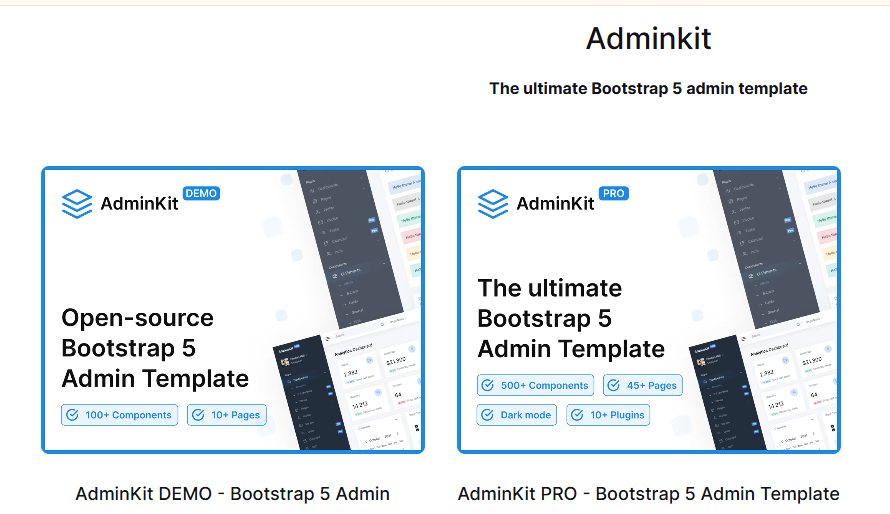Open the AdminKit DEMO - Bootstrap 5 Admin link
Viewport: 890px width, 514px height.
point(233,494)
